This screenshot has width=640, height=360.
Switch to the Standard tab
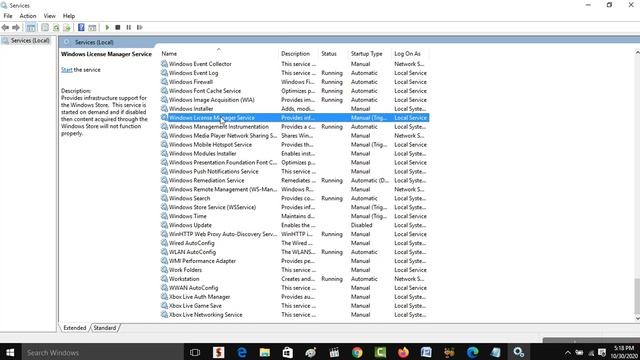tap(104, 328)
